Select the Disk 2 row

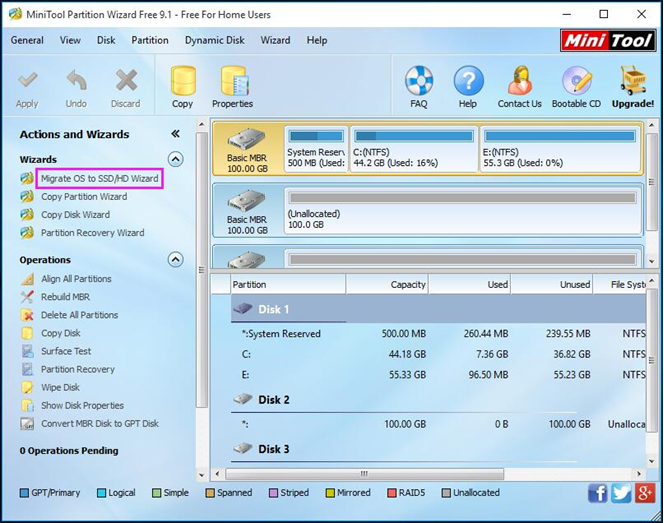438,400
